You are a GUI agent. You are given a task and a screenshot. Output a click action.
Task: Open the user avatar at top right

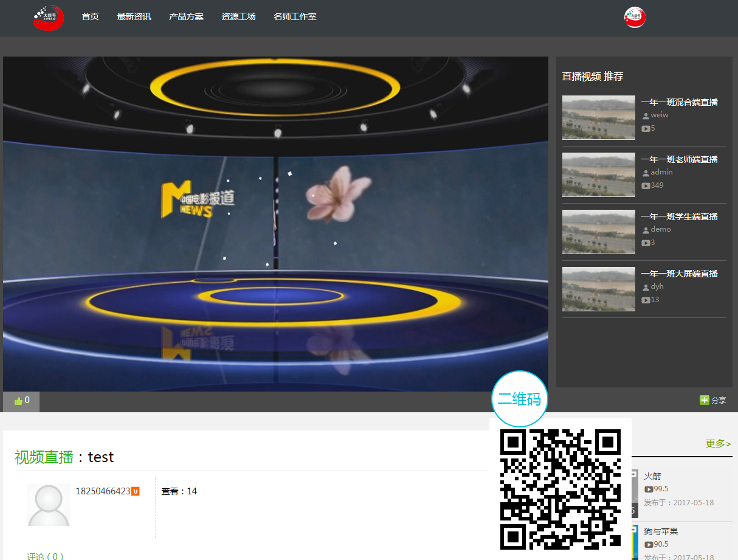coord(635,17)
